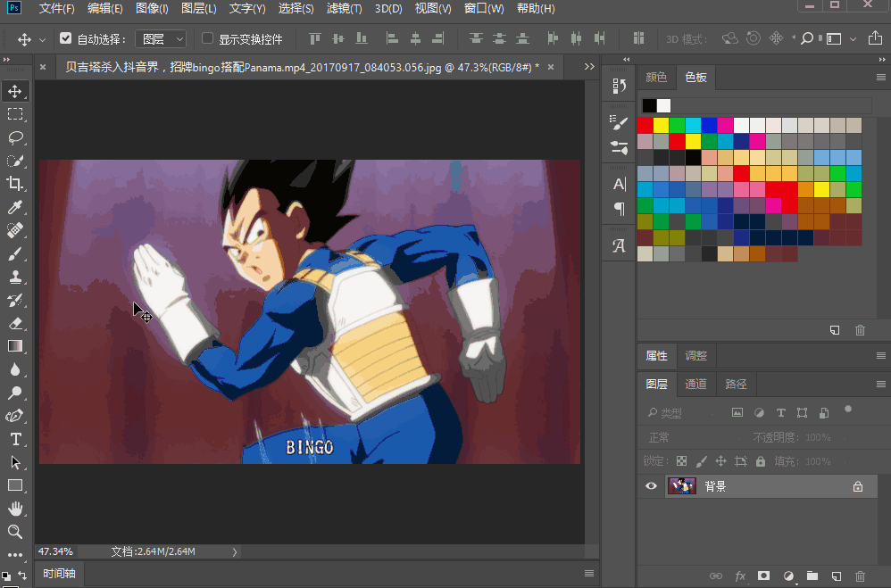Select the Eyedropper tool
Image resolution: width=891 pixels, height=588 pixels.
coord(15,207)
